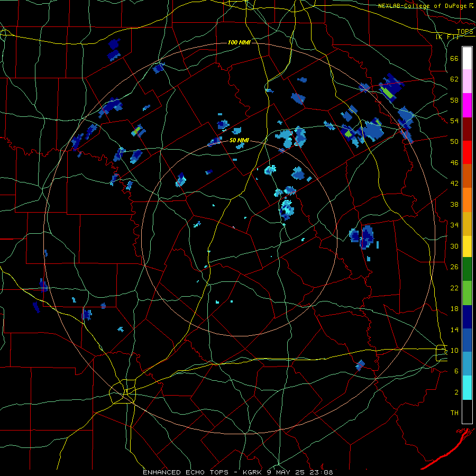Click the 100 NMI range ring label
This screenshot has height=476, width=476.
(x=239, y=42)
